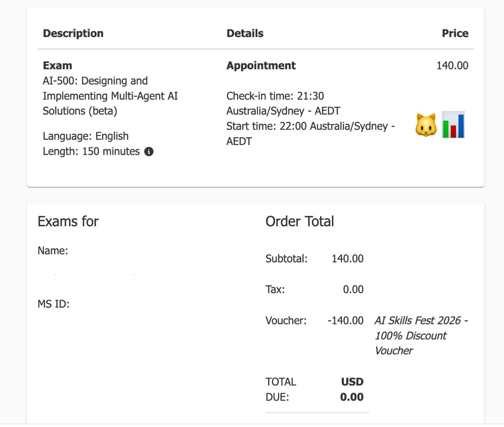504x427 pixels.
Task: Click the Details column header
Action: pos(245,34)
